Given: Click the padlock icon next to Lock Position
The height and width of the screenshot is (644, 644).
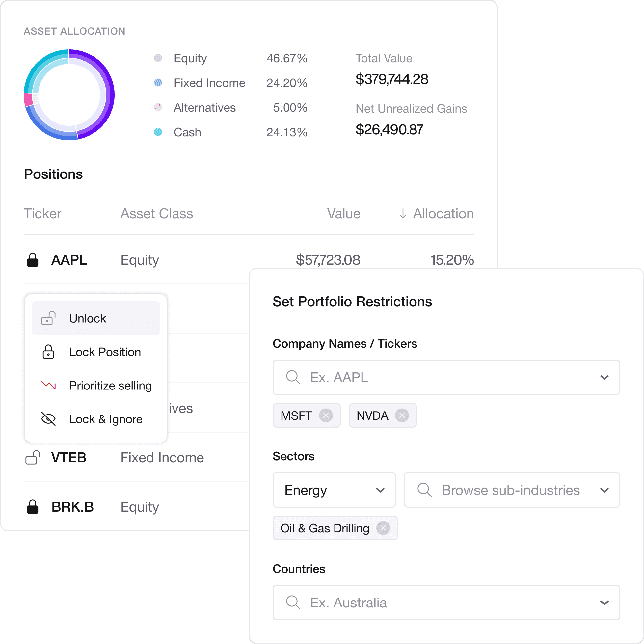Looking at the screenshot, I should click(48, 352).
